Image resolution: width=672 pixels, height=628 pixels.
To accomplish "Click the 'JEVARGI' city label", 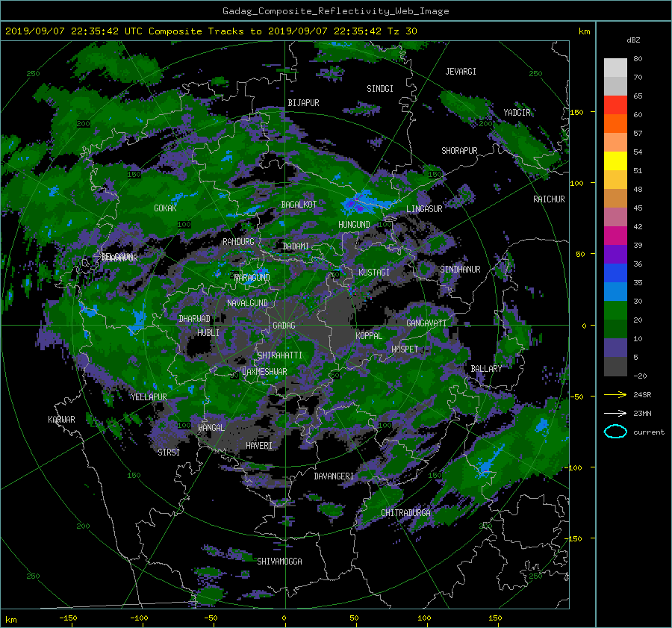I will coord(461,72).
